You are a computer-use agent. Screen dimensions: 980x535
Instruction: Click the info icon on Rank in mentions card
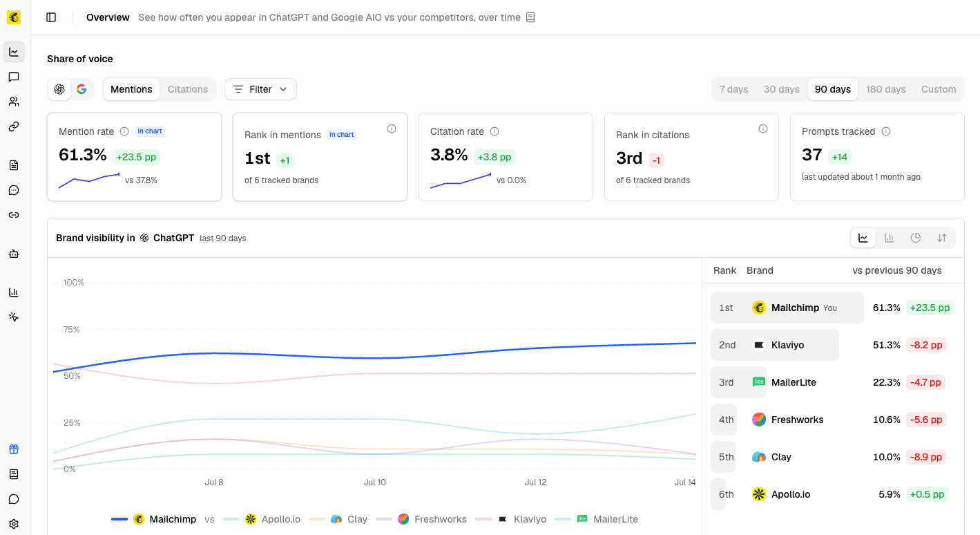click(x=392, y=129)
